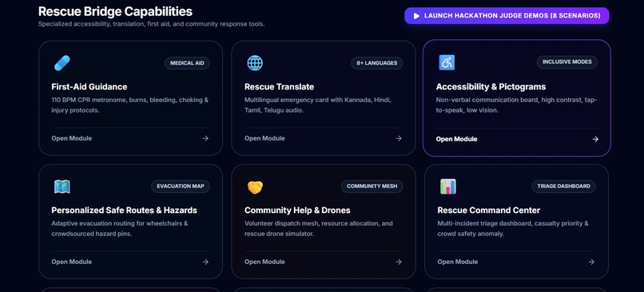Select the Accessibility & Pictograms title

pos(491,86)
